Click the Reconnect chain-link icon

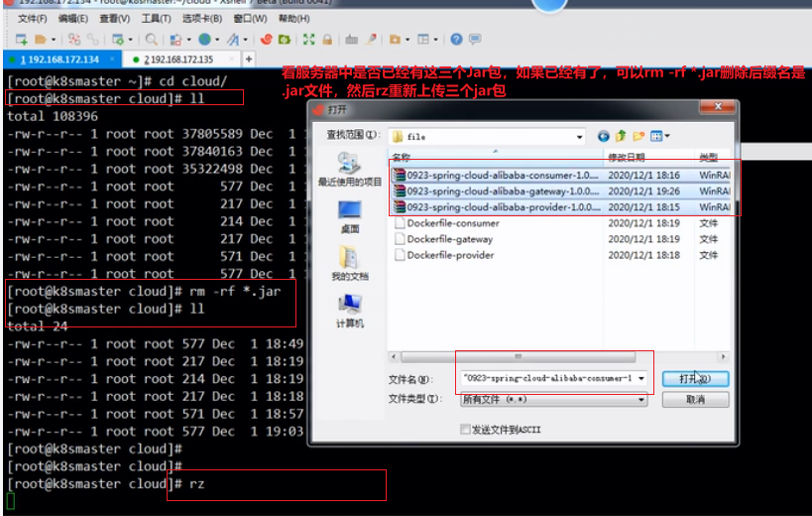click(92, 40)
